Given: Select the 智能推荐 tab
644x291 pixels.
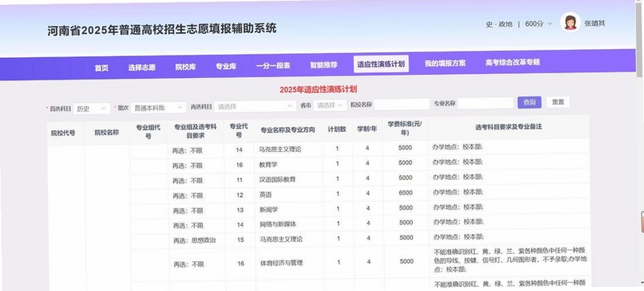Looking at the screenshot, I should click(324, 65).
